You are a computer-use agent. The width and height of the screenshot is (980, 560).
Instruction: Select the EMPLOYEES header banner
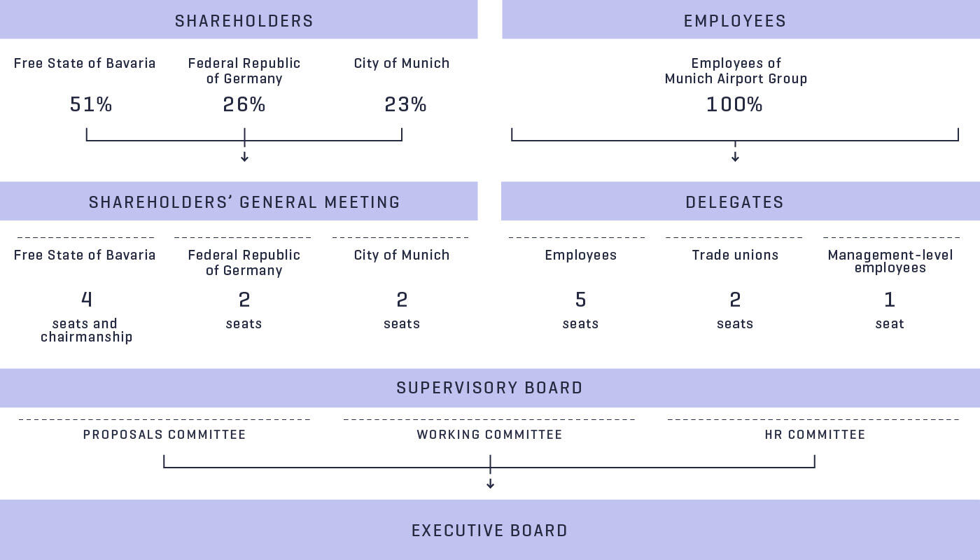pyautogui.click(x=741, y=20)
